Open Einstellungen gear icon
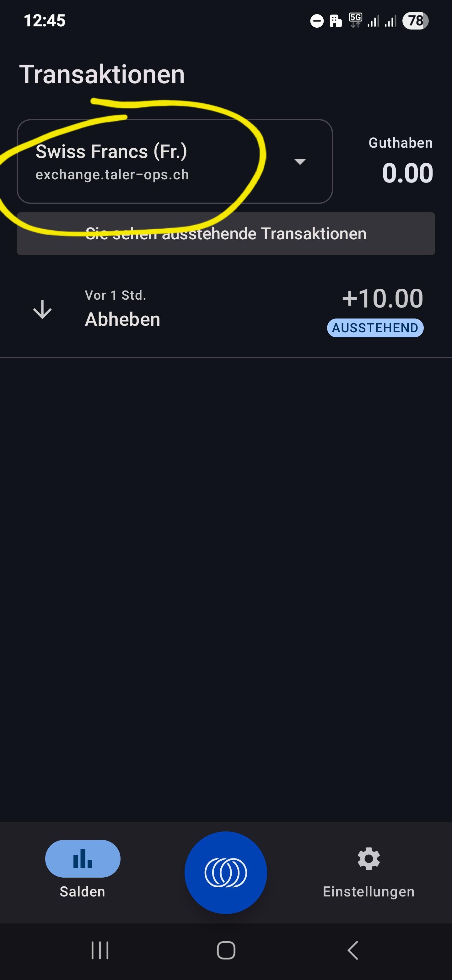This screenshot has width=452, height=980. tap(369, 859)
